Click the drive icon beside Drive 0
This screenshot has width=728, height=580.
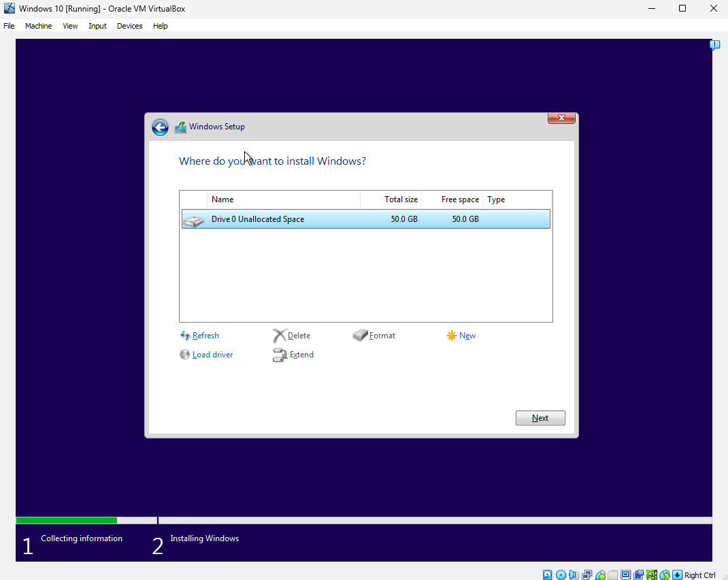(194, 220)
